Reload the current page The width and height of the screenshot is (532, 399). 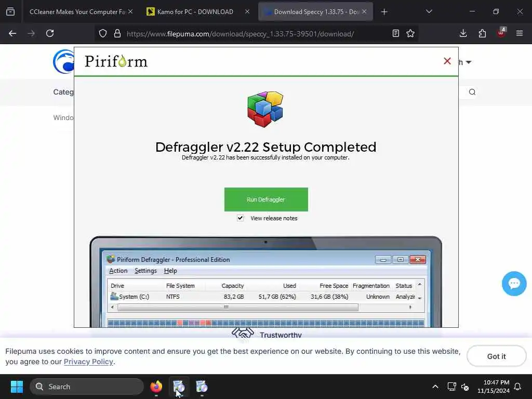(x=50, y=33)
